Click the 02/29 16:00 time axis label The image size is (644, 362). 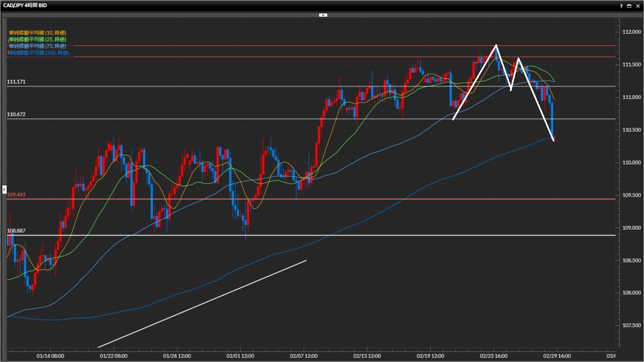(x=557, y=356)
